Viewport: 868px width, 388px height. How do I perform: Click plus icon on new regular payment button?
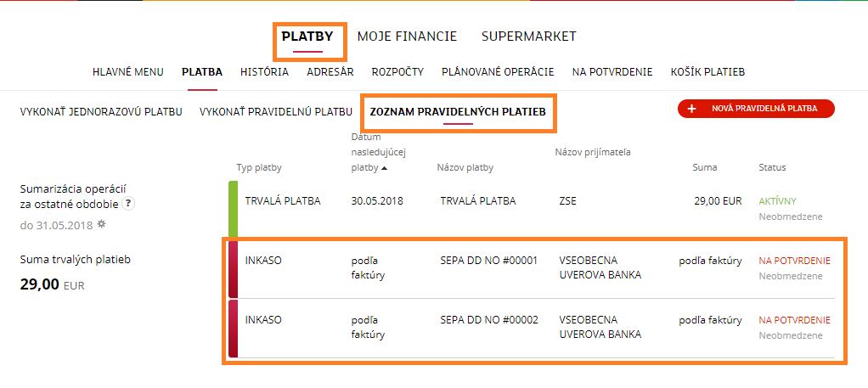(x=691, y=109)
